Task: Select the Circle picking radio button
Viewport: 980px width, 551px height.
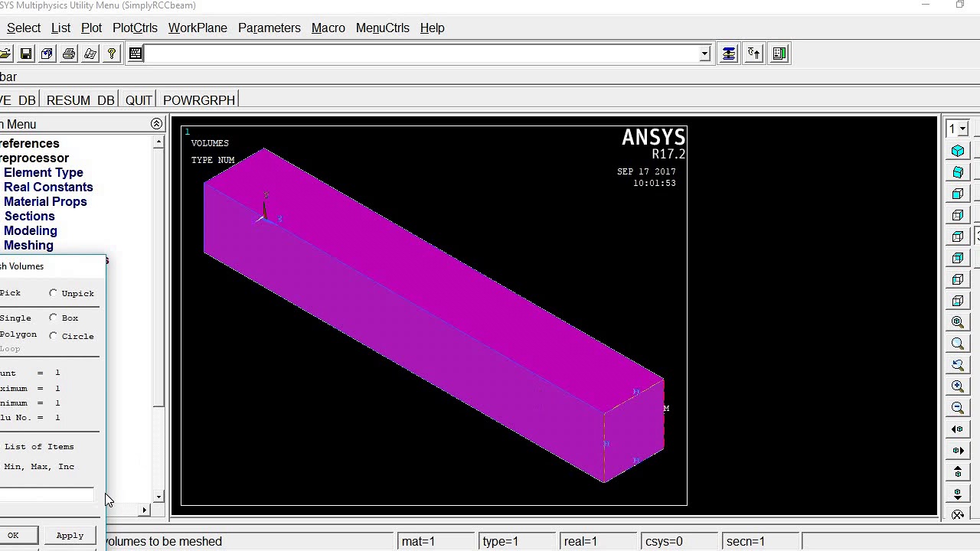Action: pos(53,336)
